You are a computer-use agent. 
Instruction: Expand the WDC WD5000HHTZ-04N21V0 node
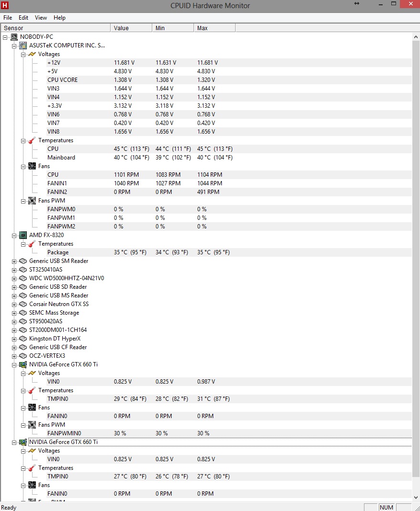click(x=14, y=279)
